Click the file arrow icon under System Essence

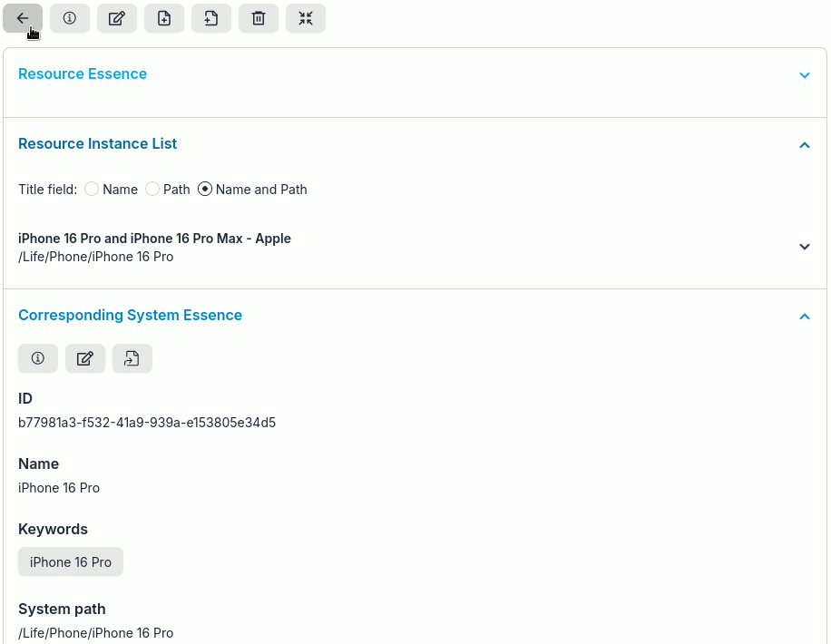[132, 358]
